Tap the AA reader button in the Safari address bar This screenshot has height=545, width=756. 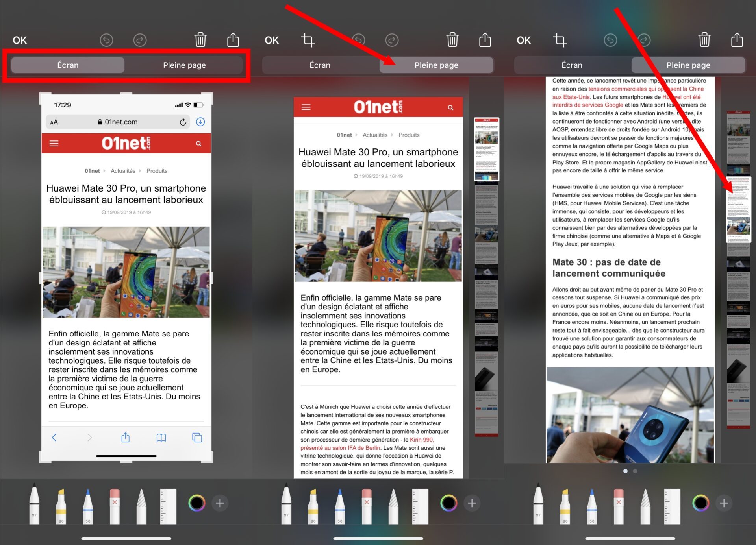click(54, 122)
